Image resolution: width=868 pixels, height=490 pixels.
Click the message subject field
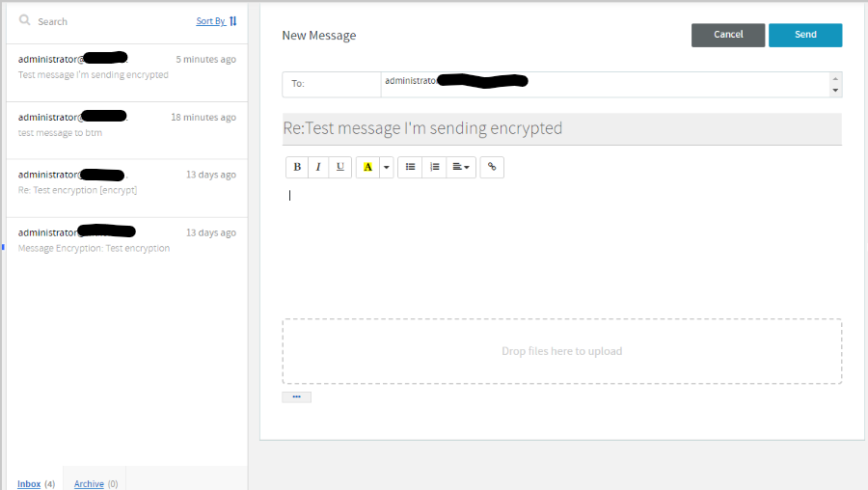(x=561, y=128)
